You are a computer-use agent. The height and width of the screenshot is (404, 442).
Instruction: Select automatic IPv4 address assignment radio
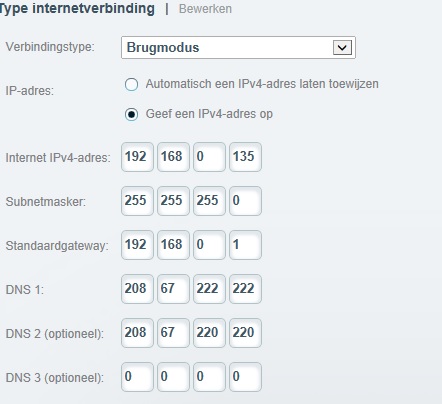[131, 84]
